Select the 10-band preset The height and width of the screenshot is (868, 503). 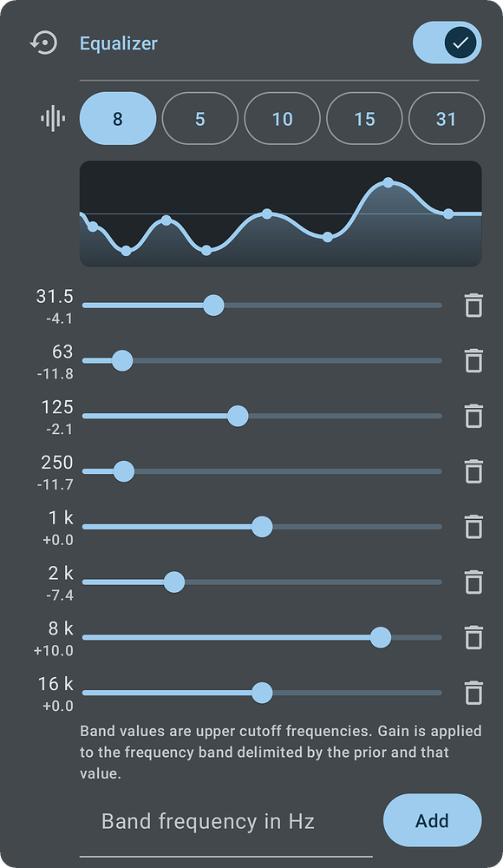tap(282, 119)
